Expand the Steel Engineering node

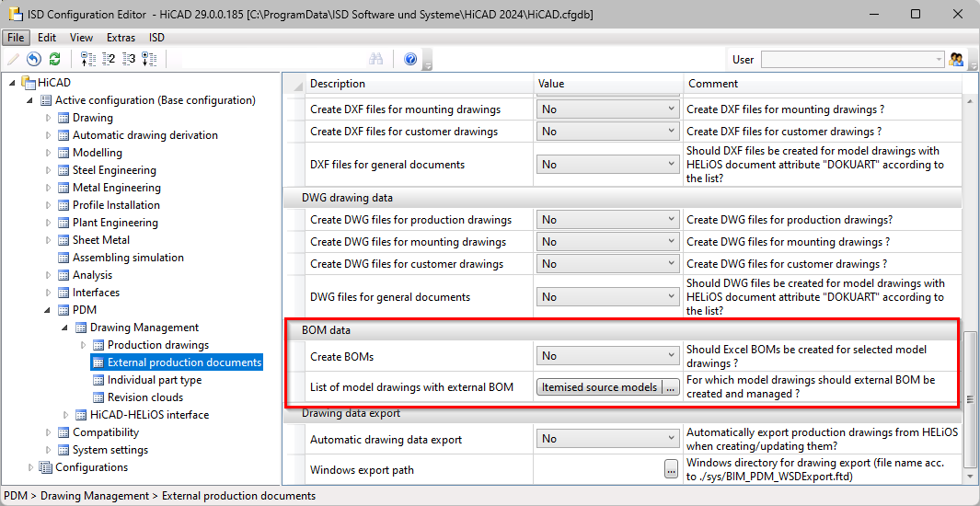(x=48, y=170)
